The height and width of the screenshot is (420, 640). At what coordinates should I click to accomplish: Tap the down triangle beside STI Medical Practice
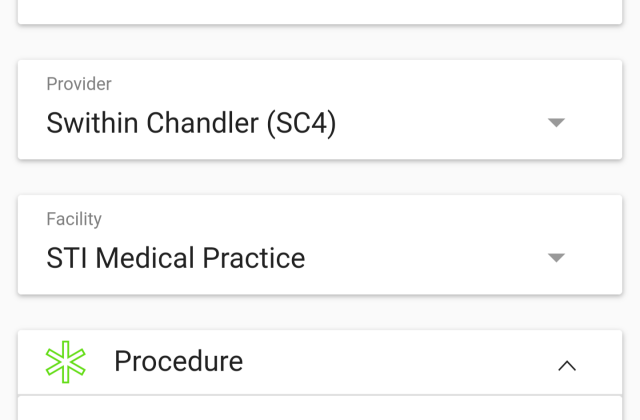tap(557, 257)
